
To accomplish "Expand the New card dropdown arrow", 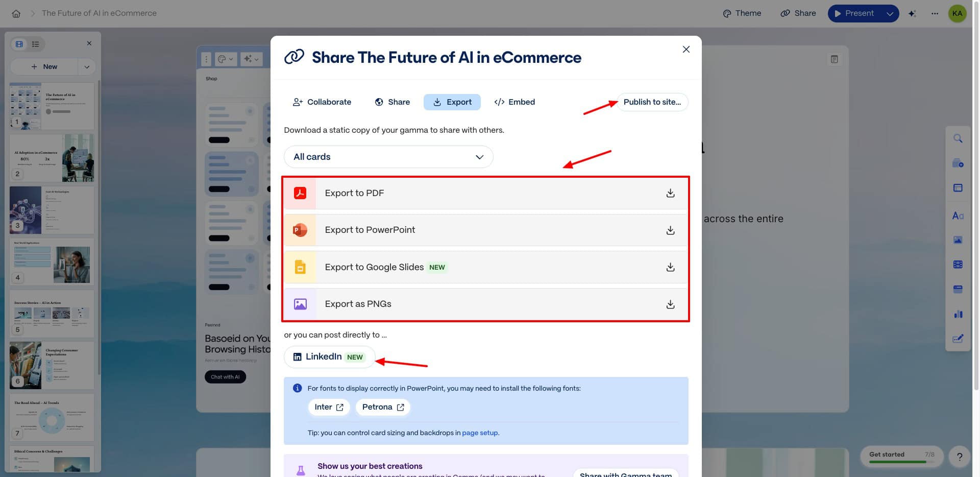I will (x=87, y=67).
